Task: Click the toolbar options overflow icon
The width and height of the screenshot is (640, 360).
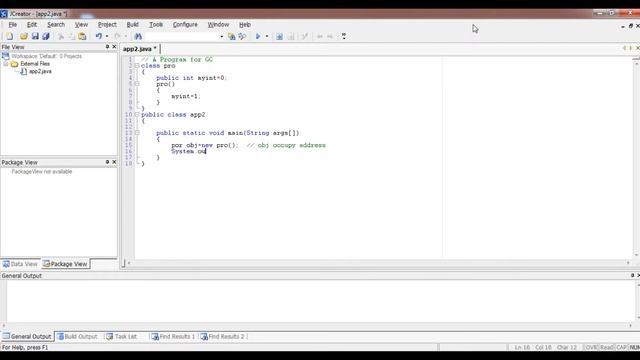Action: tap(344, 36)
